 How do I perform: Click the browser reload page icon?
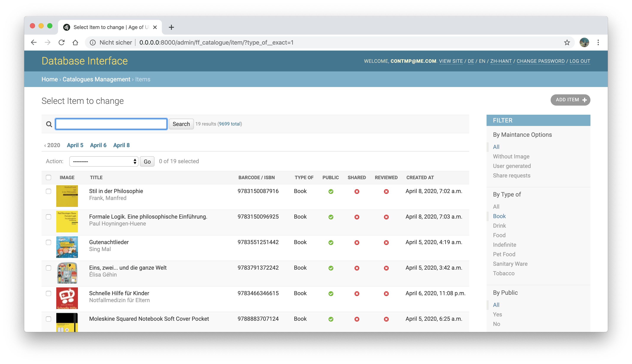[x=61, y=42]
